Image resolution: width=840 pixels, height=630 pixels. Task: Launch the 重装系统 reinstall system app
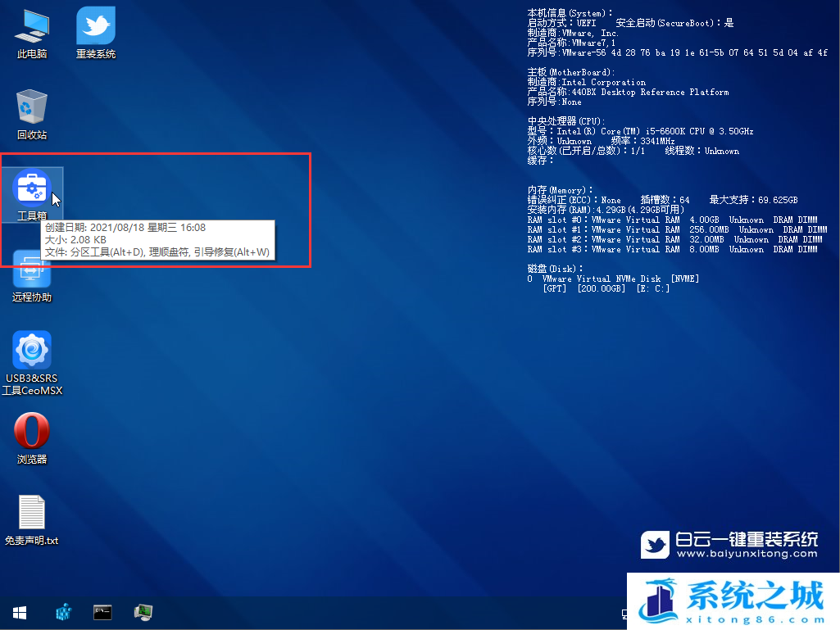pos(94,29)
